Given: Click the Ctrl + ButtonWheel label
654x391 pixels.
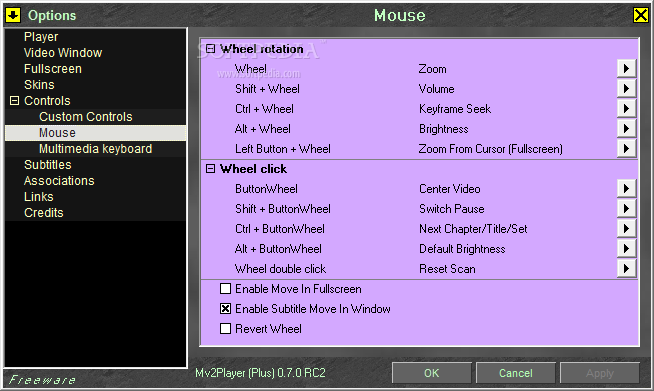Looking at the screenshot, I should pyautogui.click(x=280, y=229).
